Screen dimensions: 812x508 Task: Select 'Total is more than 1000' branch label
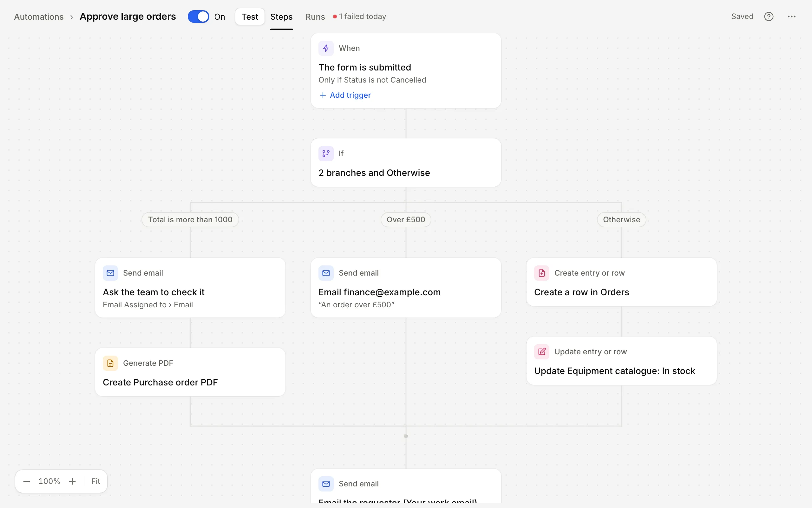(x=190, y=220)
